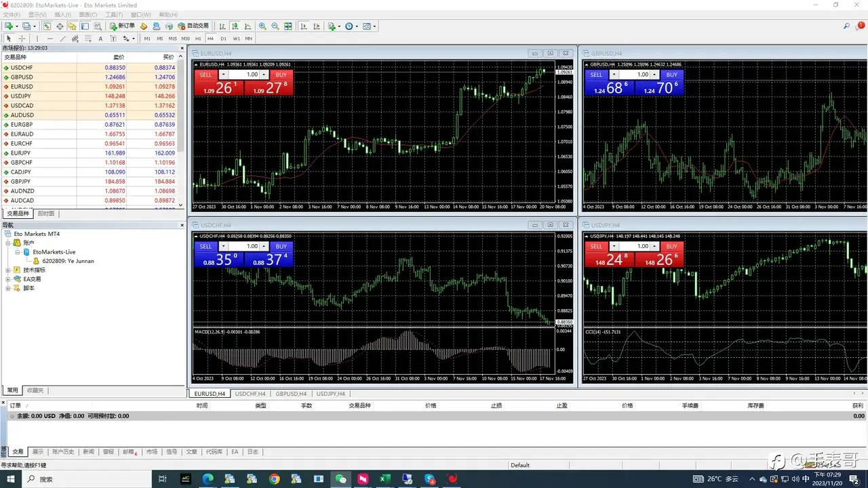Viewport: 868px width, 488px height.
Task: Switch timeframe to D1
Action: (223, 39)
